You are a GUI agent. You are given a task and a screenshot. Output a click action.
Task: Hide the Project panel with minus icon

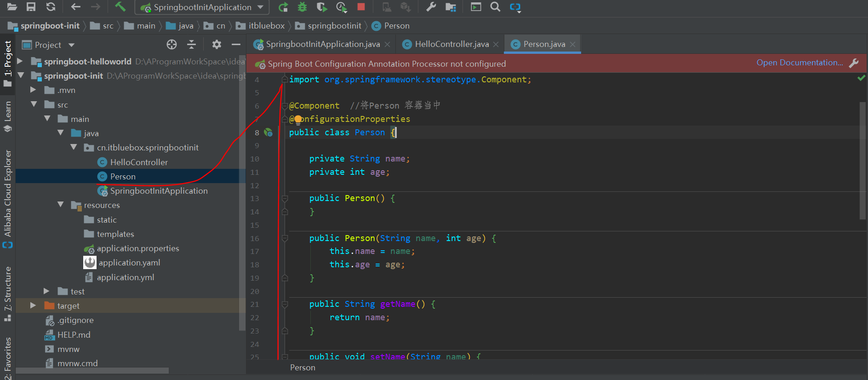click(236, 44)
